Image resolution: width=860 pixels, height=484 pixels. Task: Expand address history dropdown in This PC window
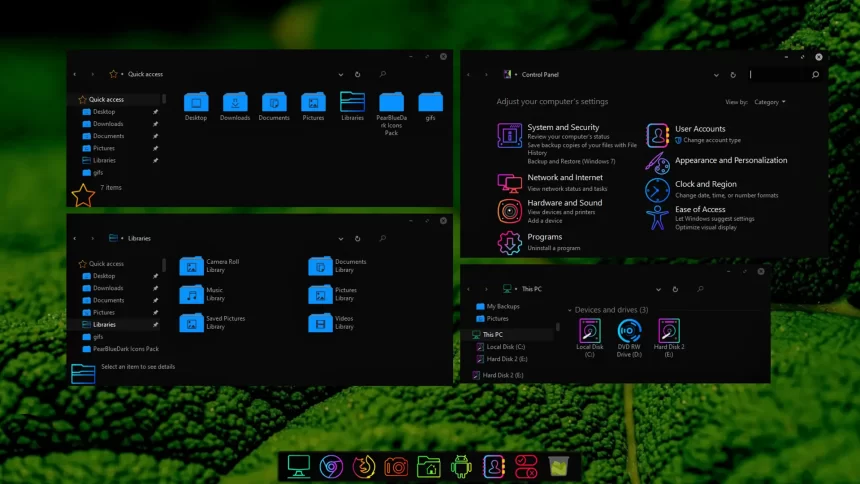[x=658, y=289]
